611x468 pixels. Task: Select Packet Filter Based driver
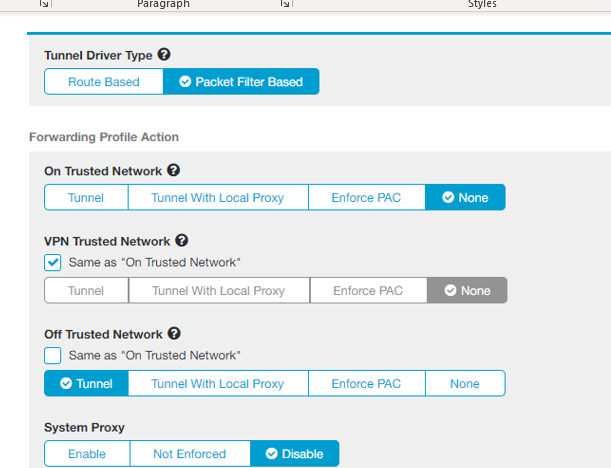241,81
